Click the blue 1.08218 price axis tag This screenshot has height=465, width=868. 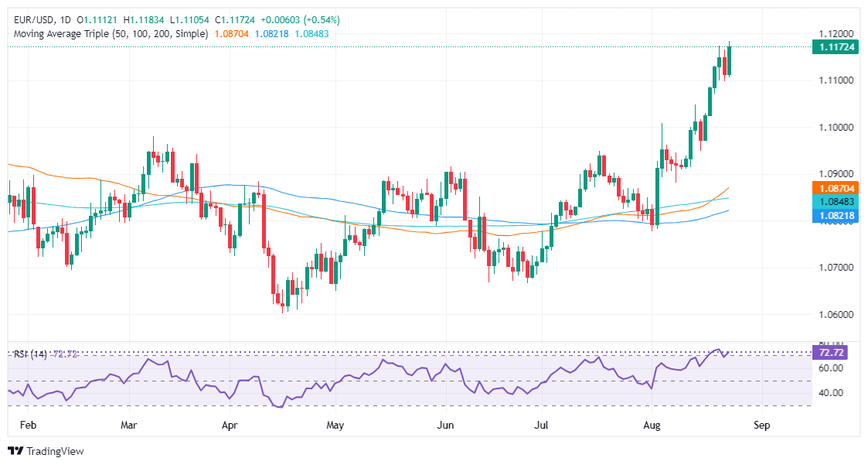[x=836, y=216]
